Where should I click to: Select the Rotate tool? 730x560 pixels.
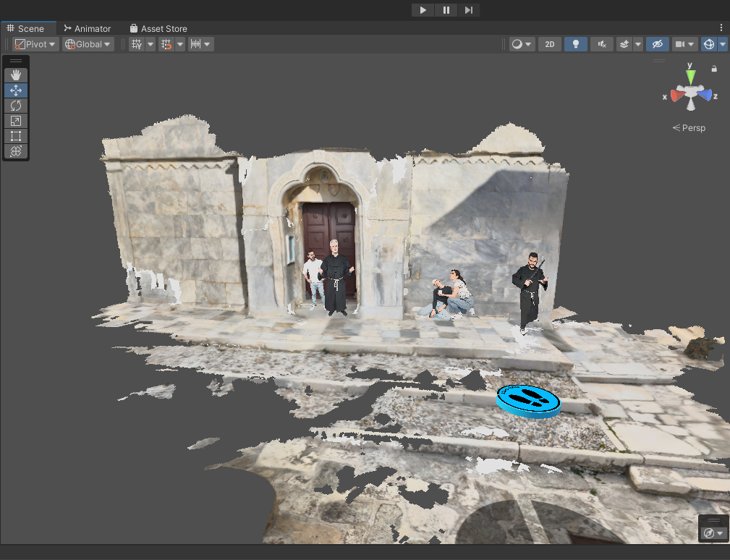click(x=16, y=106)
